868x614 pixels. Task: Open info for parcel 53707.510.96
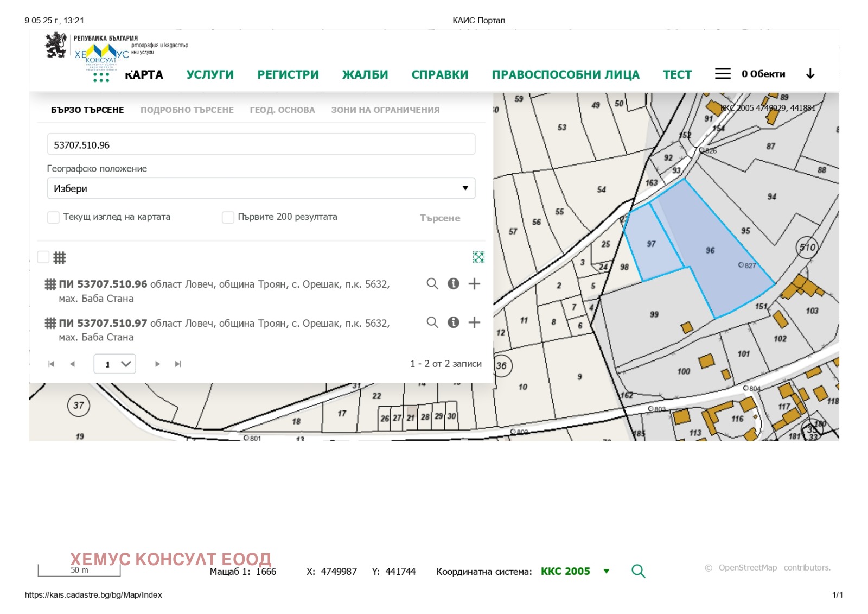[453, 284]
